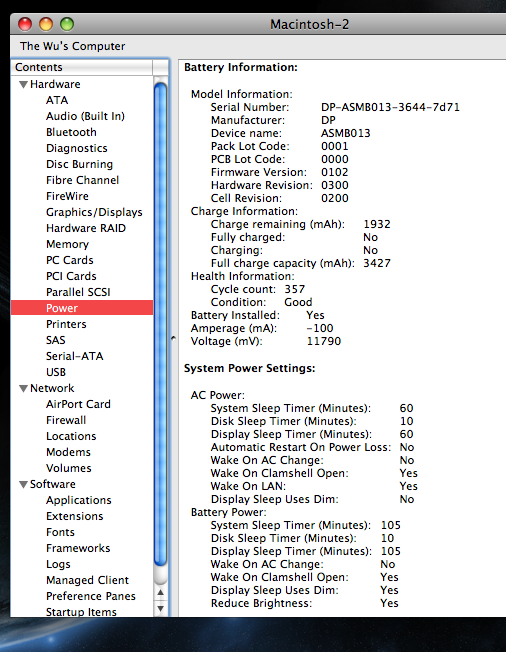Click the Contents column header
This screenshot has width=506, height=652.
[82, 67]
